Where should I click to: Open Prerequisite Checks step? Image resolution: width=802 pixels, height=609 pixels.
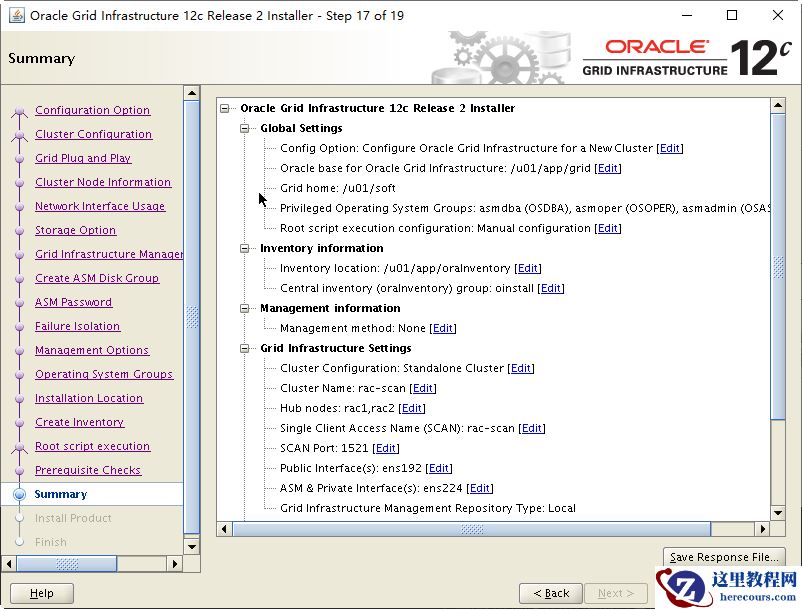tap(88, 470)
